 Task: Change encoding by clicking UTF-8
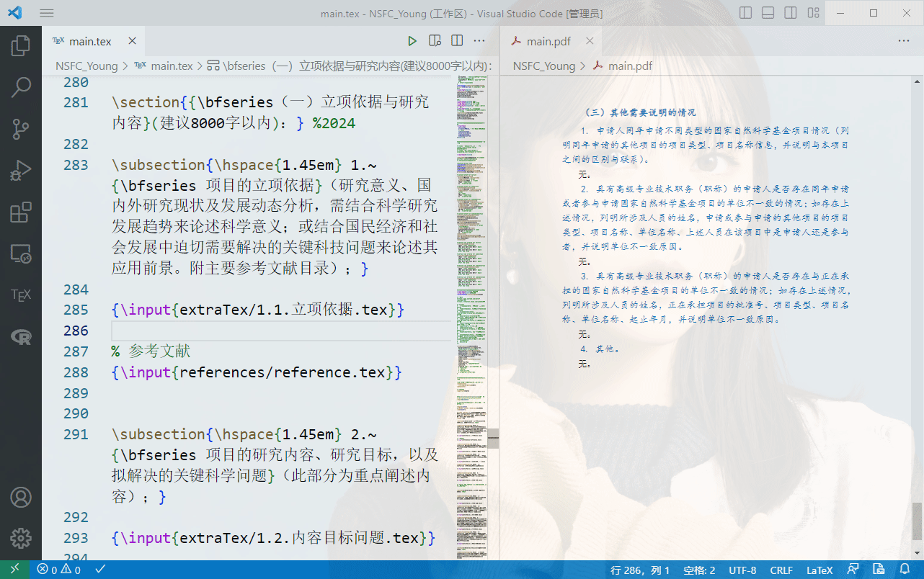tap(742, 570)
